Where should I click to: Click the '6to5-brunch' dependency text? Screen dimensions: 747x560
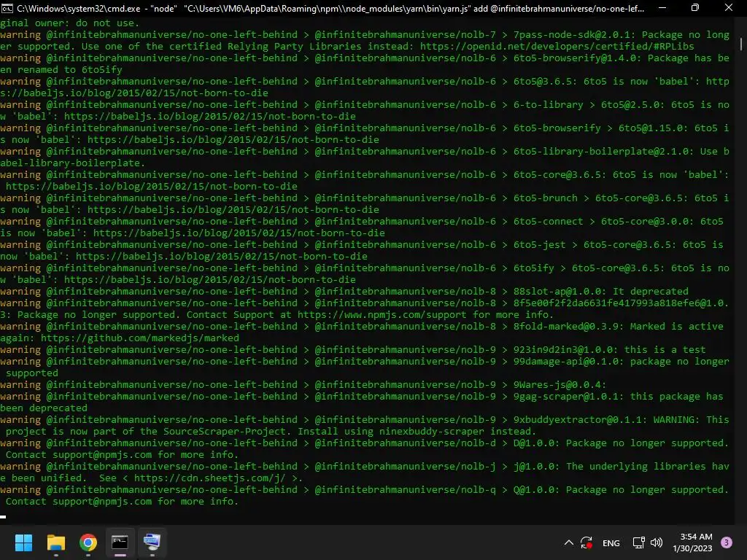(x=546, y=198)
